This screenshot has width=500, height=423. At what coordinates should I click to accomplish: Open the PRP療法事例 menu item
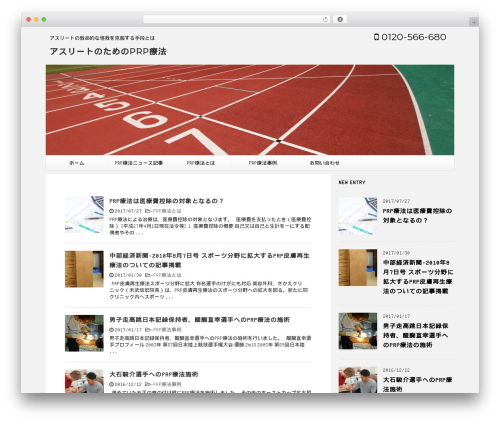click(x=263, y=163)
